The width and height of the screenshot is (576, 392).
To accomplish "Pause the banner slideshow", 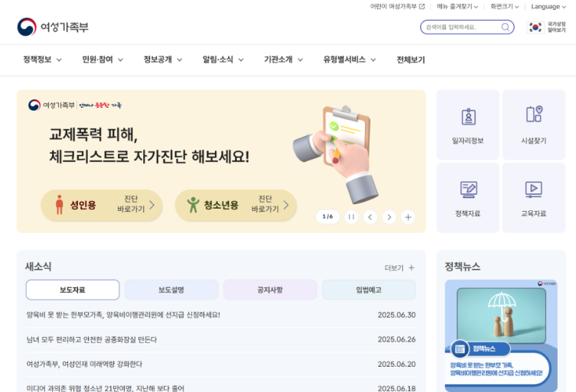I will (351, 217).
